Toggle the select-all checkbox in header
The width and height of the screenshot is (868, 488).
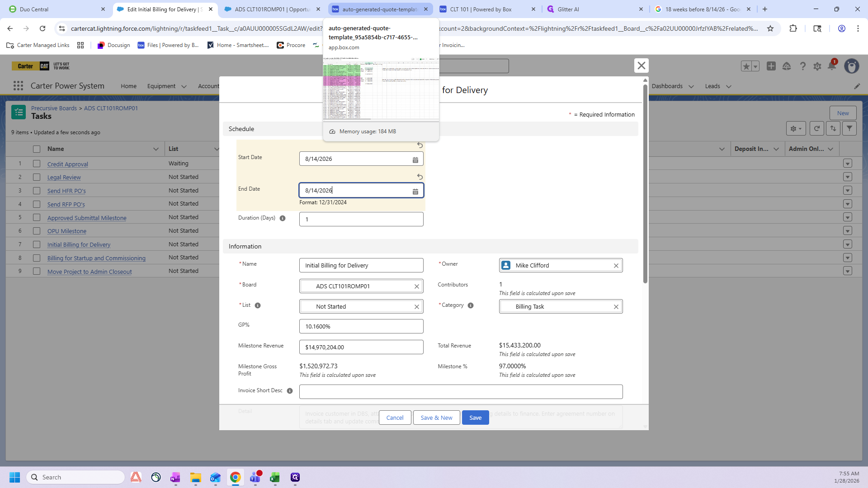pyautogui.click(x=37, y=149)
